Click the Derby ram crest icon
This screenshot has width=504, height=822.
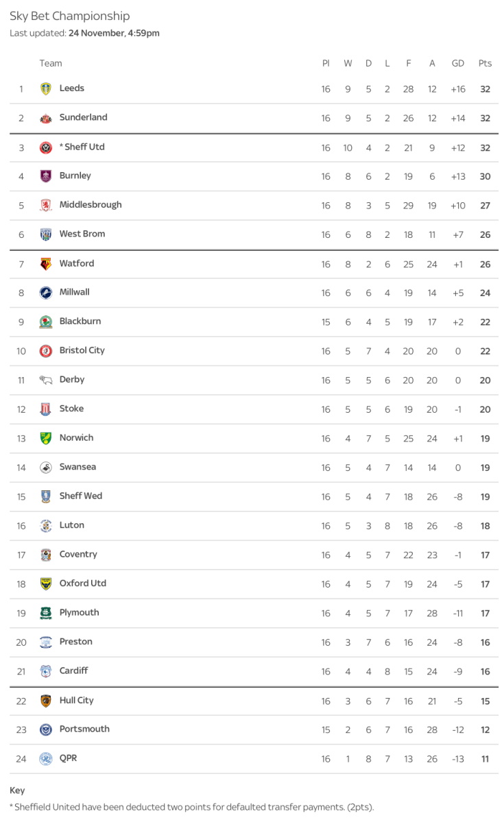[x=46, y=380]
